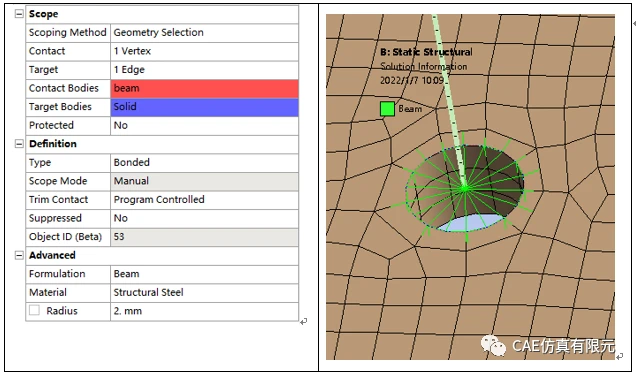
Task: Open the Suppressed value No
Action: [x=204, y=219]
